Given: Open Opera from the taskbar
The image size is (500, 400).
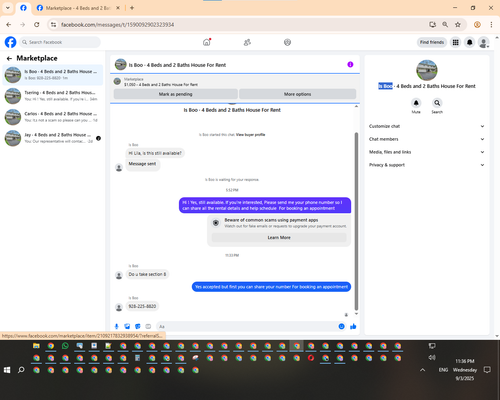Looking at the screenshot, I should pos(311,358).
